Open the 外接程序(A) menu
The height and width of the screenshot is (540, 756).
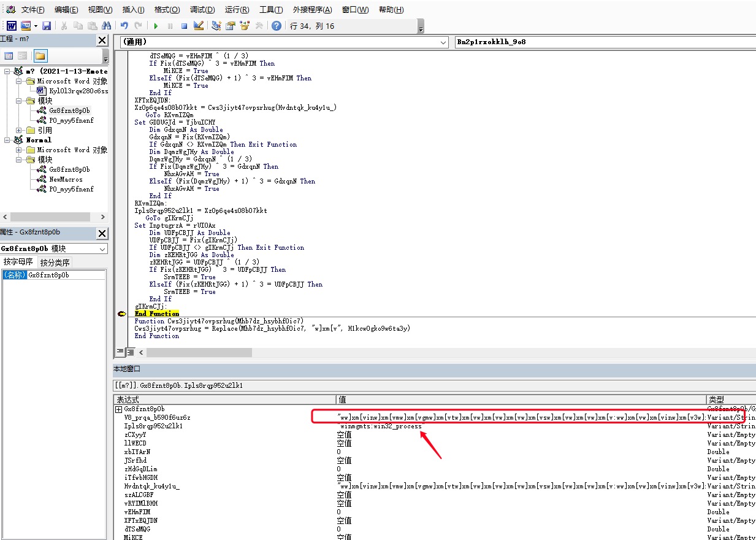(313, 10)
